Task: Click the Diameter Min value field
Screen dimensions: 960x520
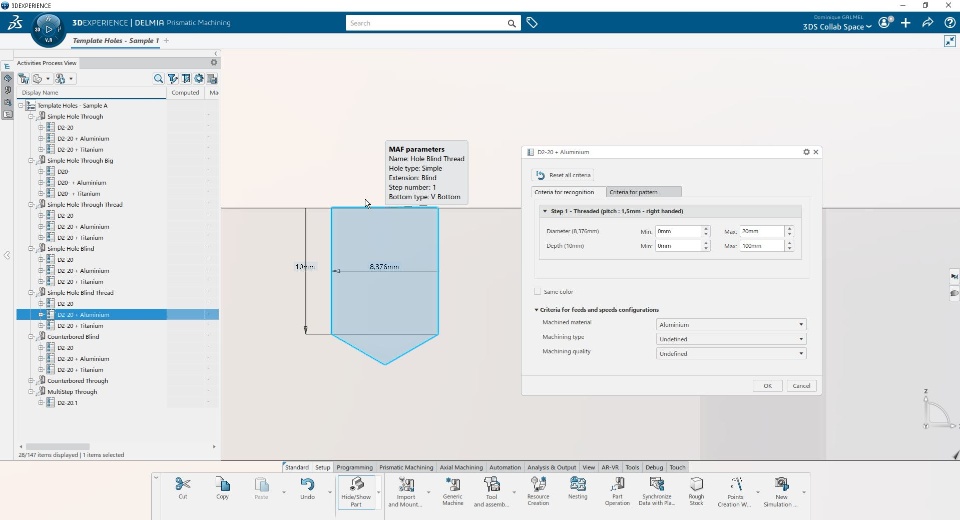Action: (x=678, y=232)
